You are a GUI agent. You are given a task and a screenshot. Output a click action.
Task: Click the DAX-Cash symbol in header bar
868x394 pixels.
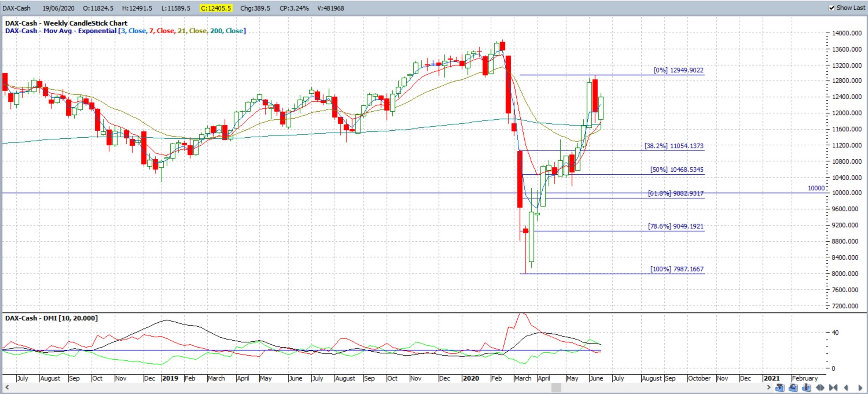point(17,8)
